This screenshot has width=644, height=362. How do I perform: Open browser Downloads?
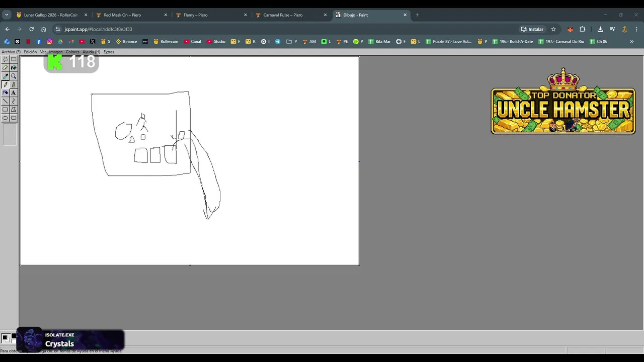point(600,29)
